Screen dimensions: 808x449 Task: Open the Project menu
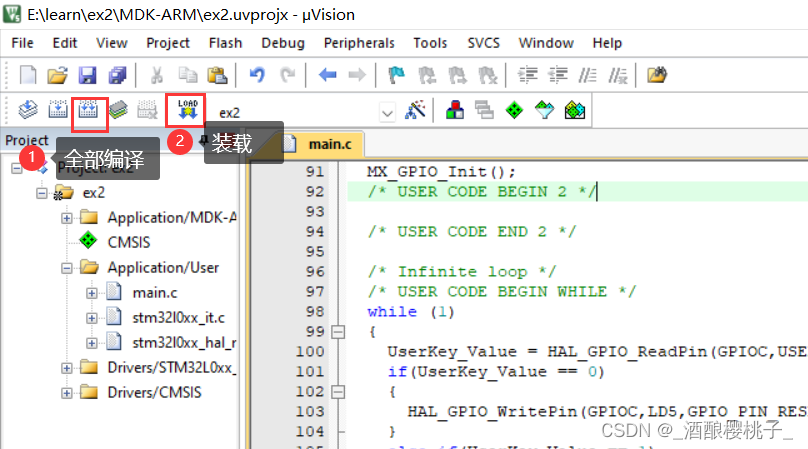(x=168, y=43)
